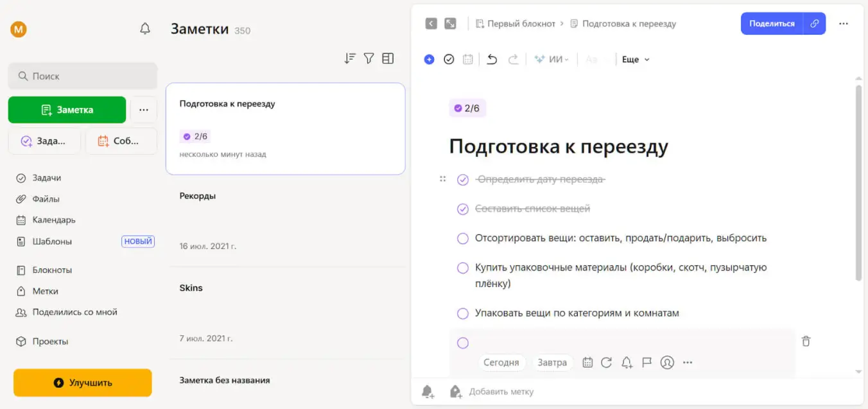Click the filter notes funnel icon

click(369, 58)
